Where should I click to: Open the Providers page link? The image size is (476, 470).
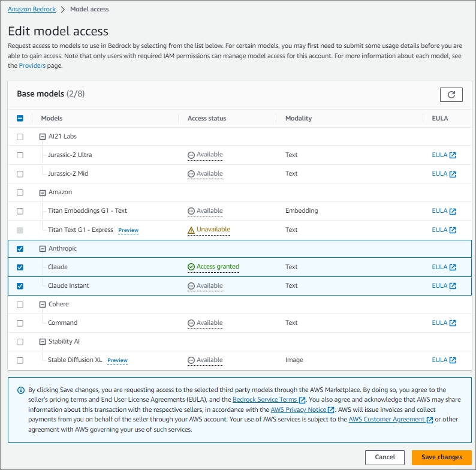pyautogui.click(x=32, y=65)
